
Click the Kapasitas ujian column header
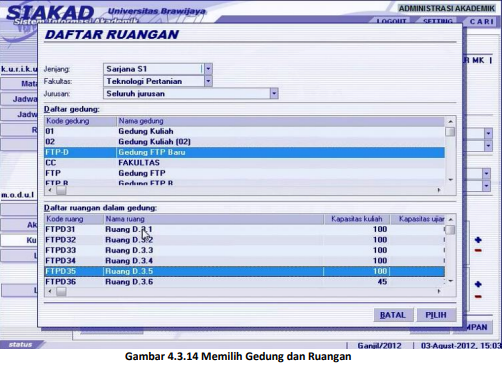418,219
